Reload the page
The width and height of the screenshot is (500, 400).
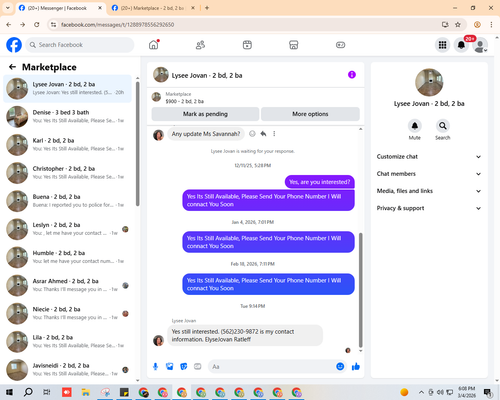37,25
